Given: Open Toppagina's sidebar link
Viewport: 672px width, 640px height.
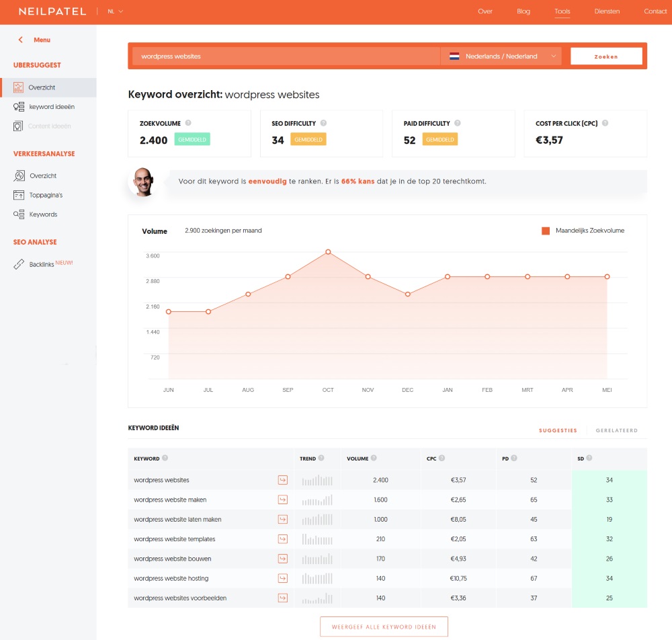Looking at the screenshot, I should (46, 195).
